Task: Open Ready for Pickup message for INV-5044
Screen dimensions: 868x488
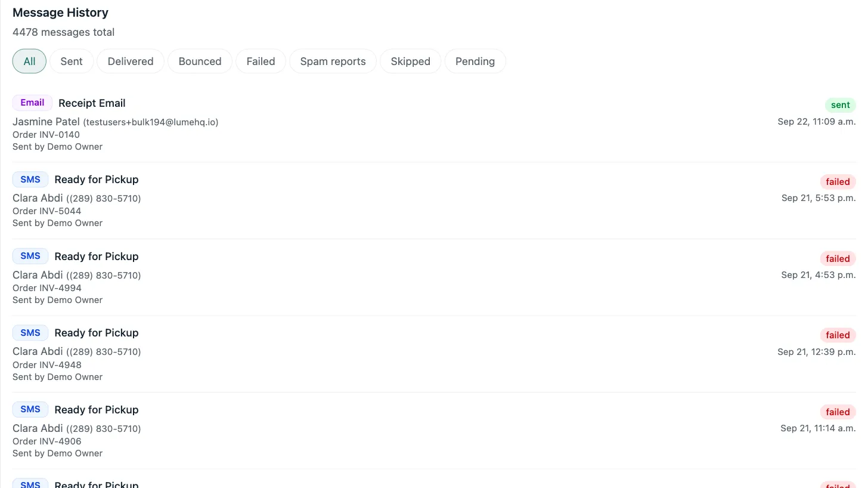Action: point(97,180)
